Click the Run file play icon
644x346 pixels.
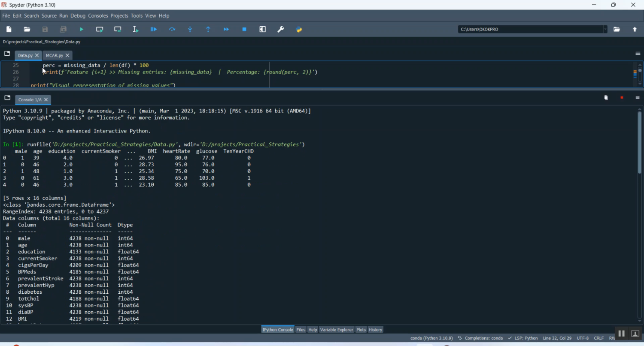82,30
